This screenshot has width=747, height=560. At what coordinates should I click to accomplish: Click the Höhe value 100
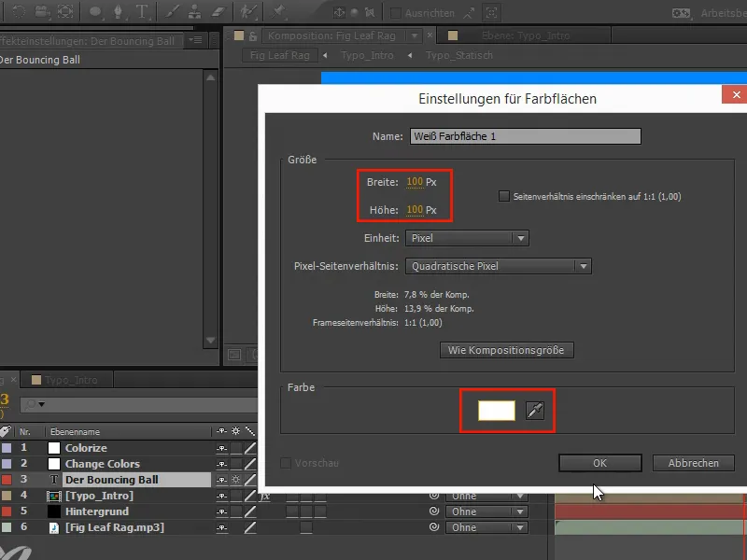coord(415,210)
